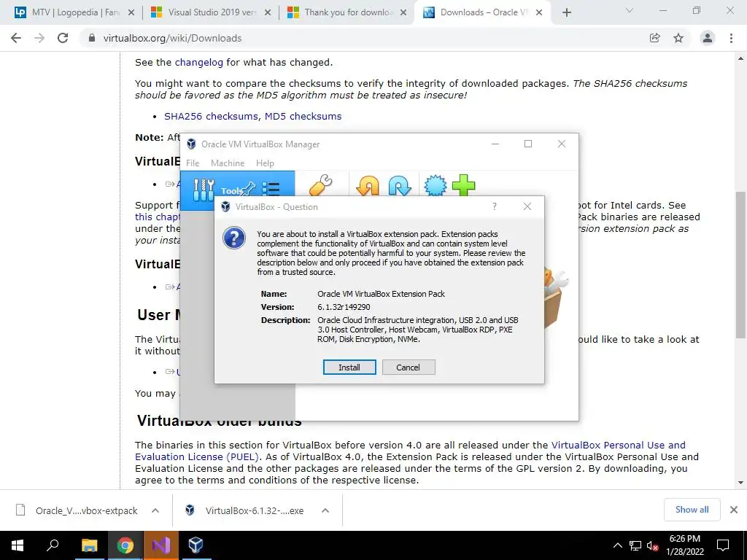Click the New machine blue starburst icon
747x560 pixels.
click(436, 185)
